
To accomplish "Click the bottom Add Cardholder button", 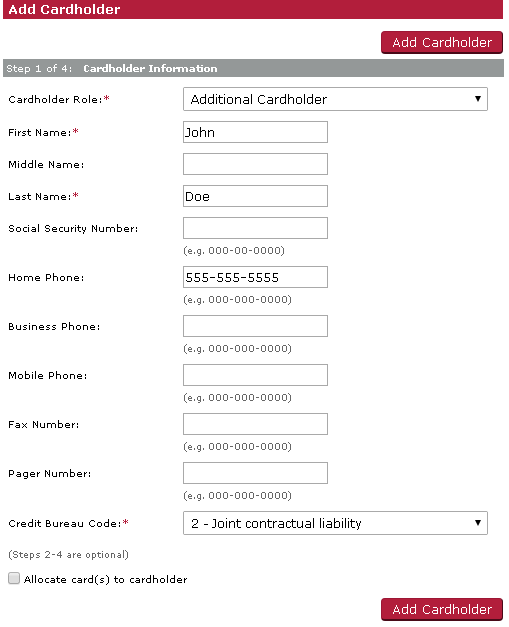I will [x=441, y=609].
